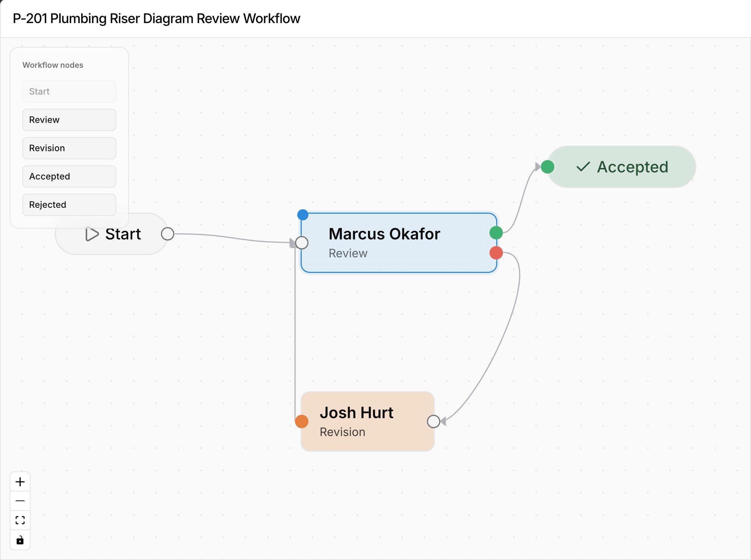Select the Accepted node in palette
The width and height of the screenshot is (751, 560).
pos(69,176)
